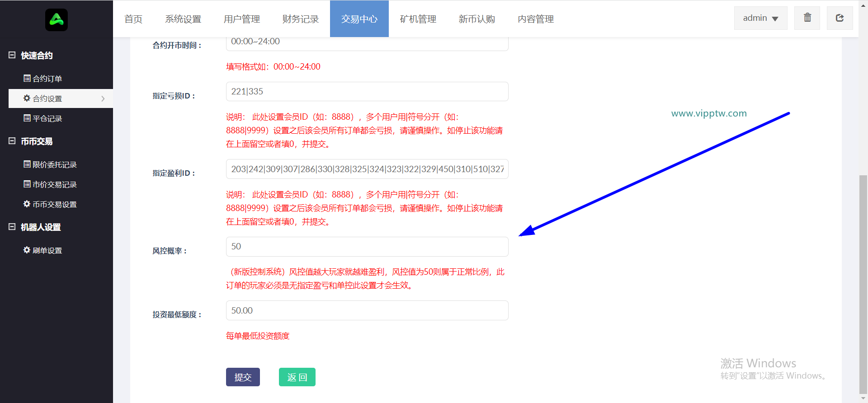Open the admin dropdown menu
Screen dimensions: 868x403
[760, 18]
